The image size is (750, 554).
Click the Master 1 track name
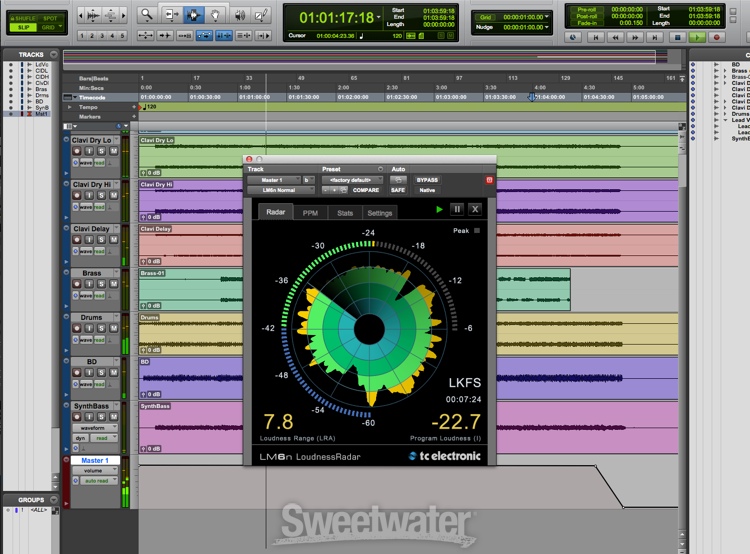coord(95,460)
